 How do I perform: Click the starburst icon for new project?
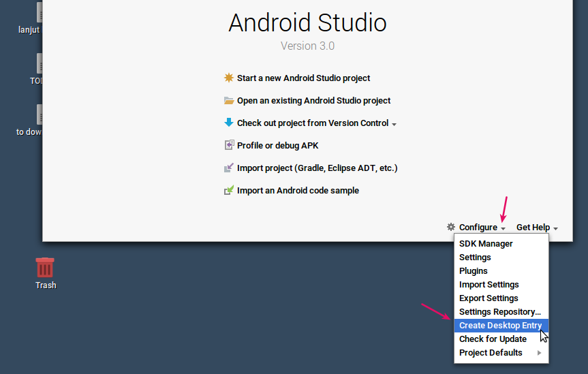(x=229, y=78)
